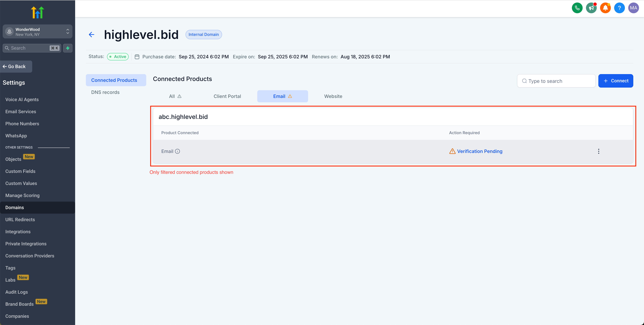This screenshot has width=644, height=325.
Task: Open the MA user avatar menu
Action: [x=633, y=8]
